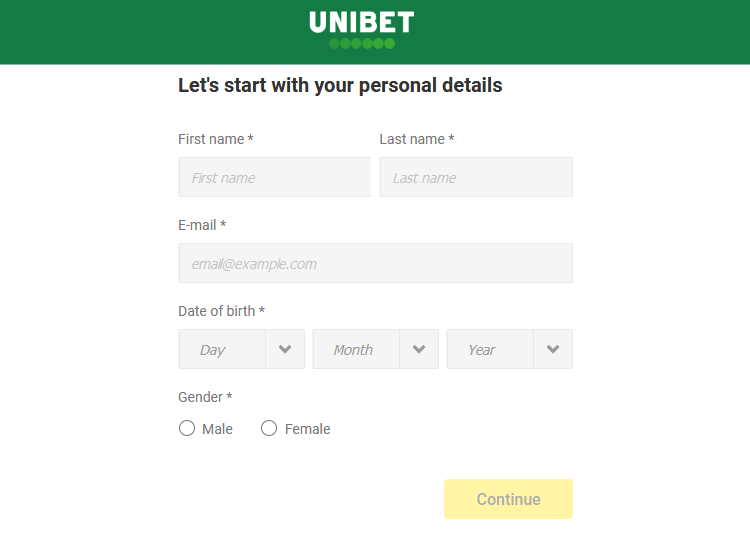
Task: Click the Male label text
Action: (x=217, y=429)
